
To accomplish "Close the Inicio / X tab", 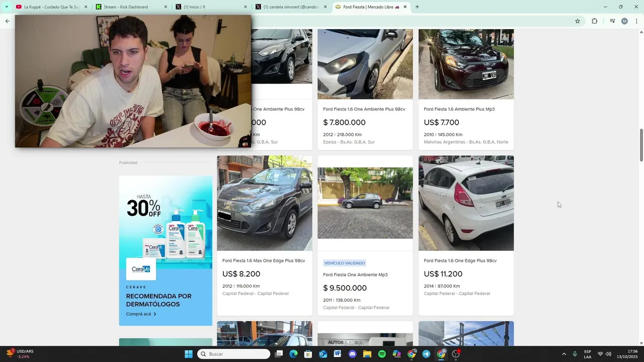I will pos(246,7).
